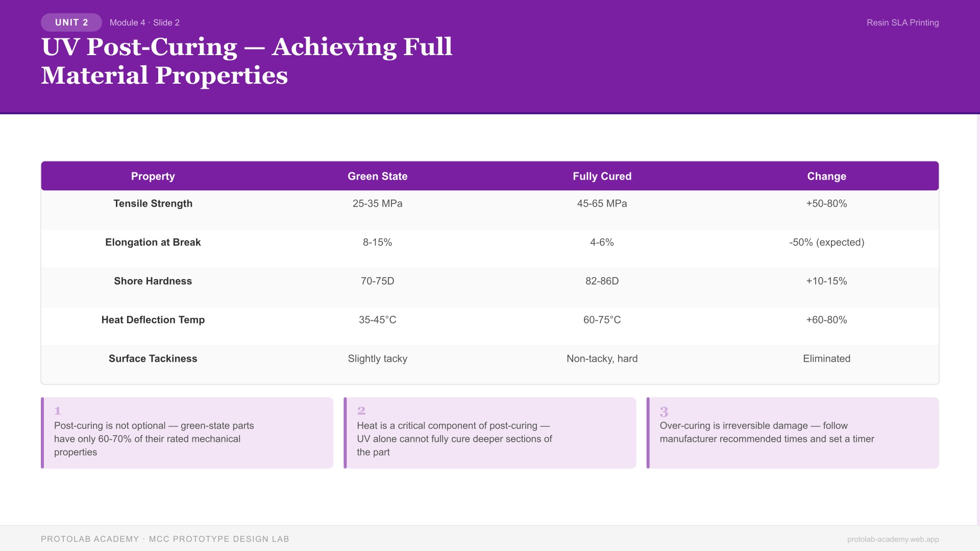Click the ProtoLab Academy footer text
980x551 pixels.
click(165, 539)
